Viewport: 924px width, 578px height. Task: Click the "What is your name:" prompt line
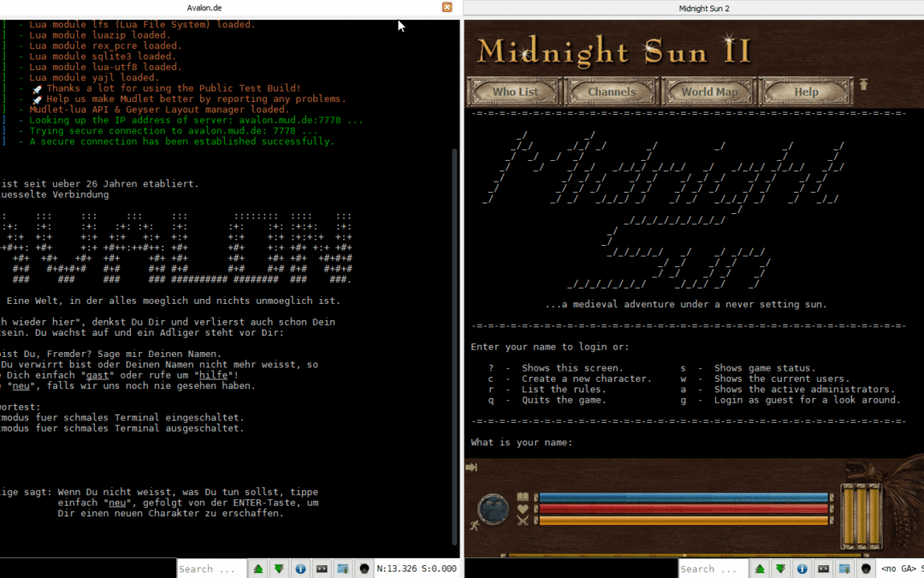pyautogui.click(x=522, y=443)
